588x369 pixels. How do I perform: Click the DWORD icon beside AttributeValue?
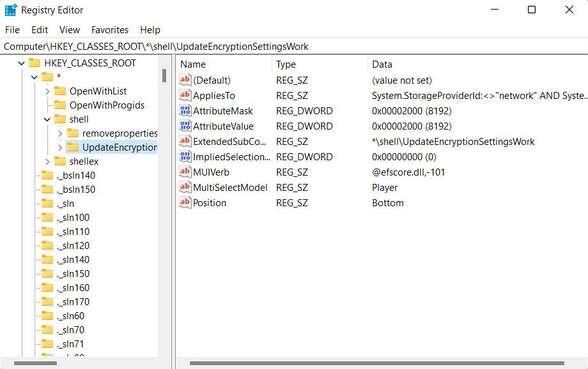183,126
